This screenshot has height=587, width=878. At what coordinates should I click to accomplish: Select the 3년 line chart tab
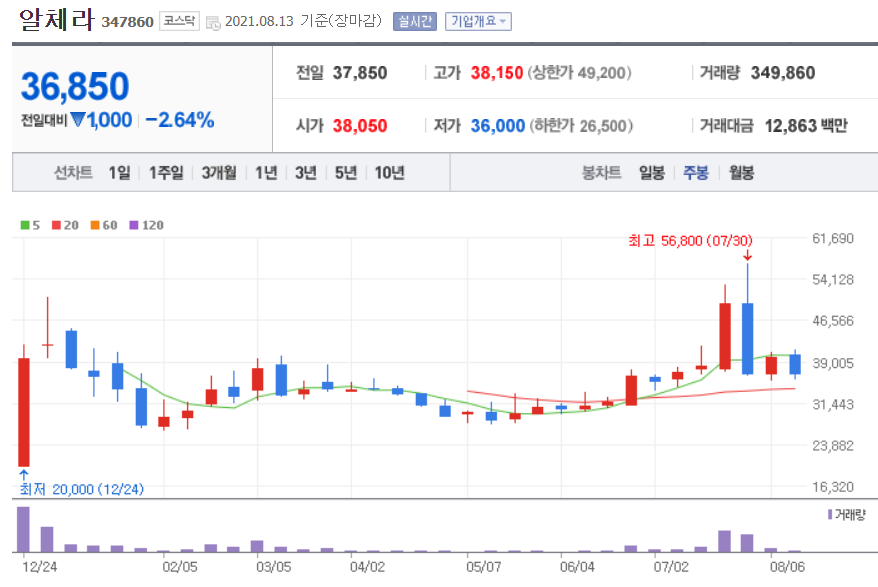pyautogui.click(x=306, y=173)
